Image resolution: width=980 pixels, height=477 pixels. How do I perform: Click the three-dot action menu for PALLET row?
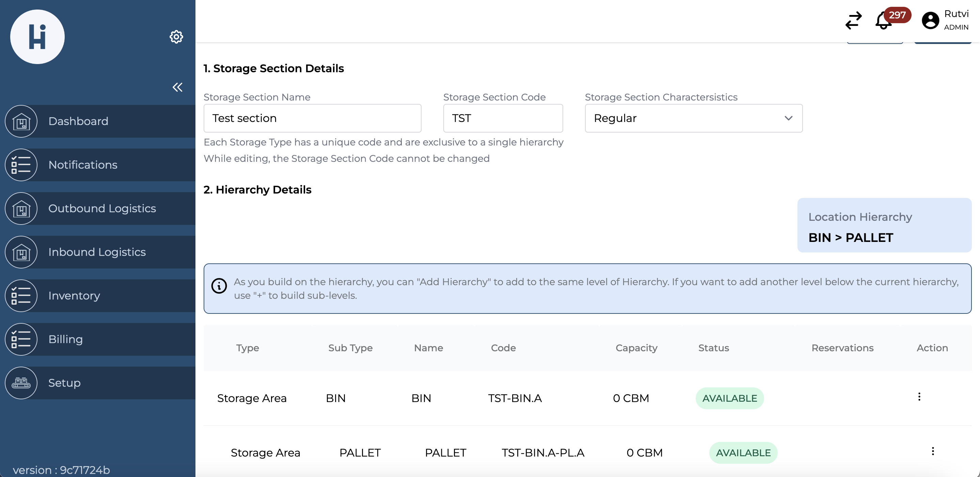click(932, 451)
